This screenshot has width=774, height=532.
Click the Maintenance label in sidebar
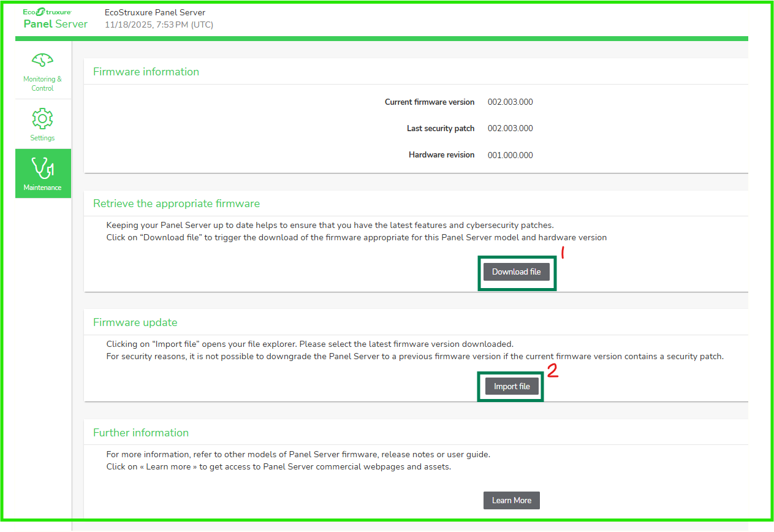(42, 188)
